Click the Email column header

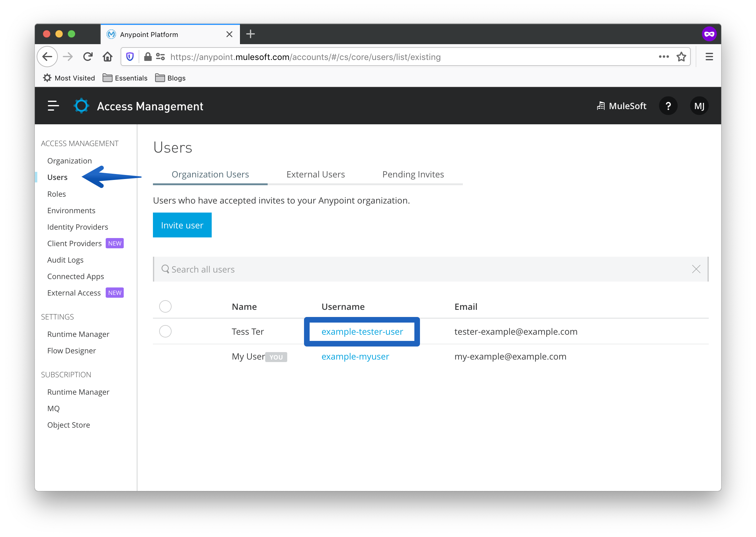(466, 306)
